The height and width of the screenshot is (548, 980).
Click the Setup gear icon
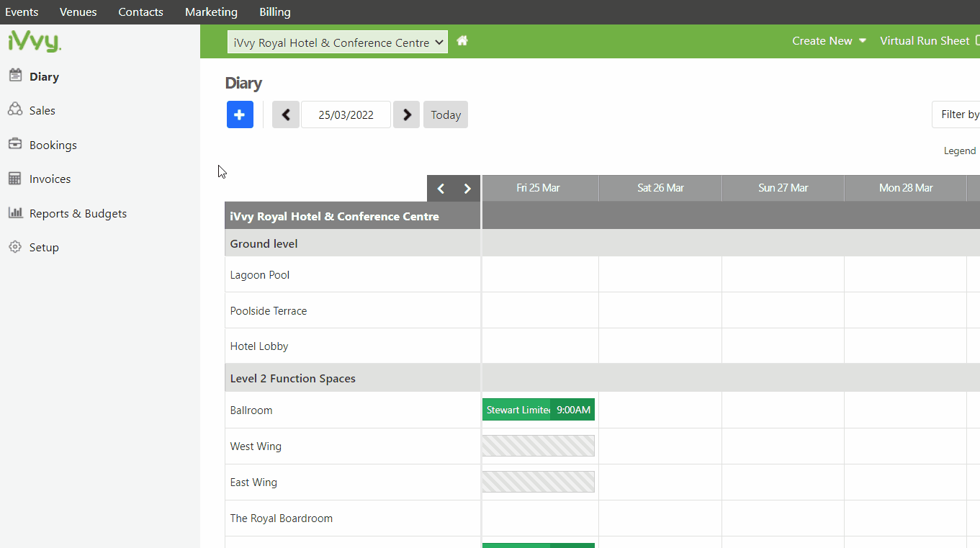pyautogui.click(x=15, y=247)
